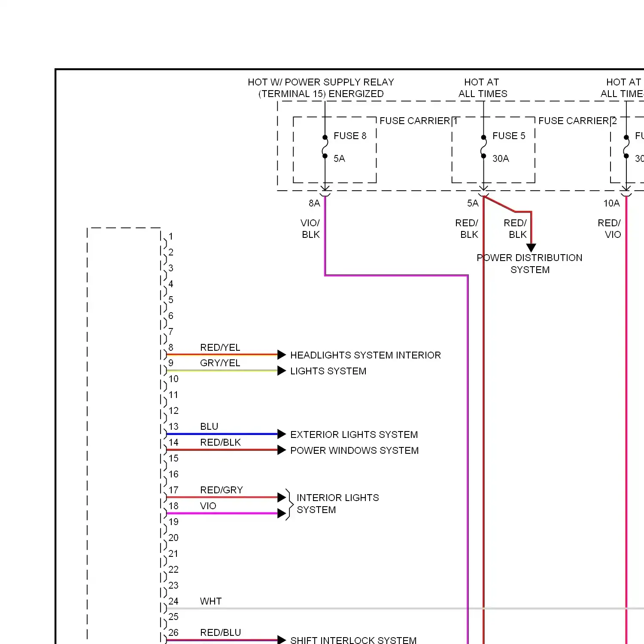Select the "FUSE CARRIER 2" label
Screen dimensions: 644x644
[577, 121]
